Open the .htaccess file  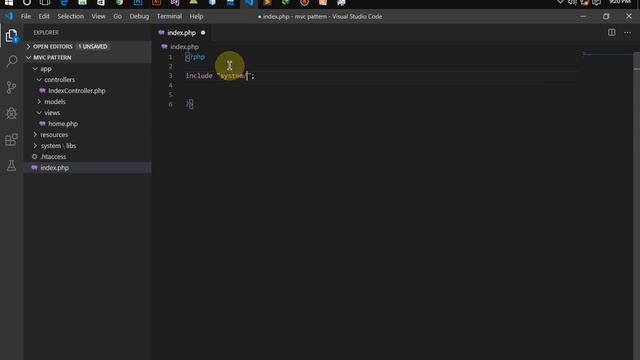point(53,157)
